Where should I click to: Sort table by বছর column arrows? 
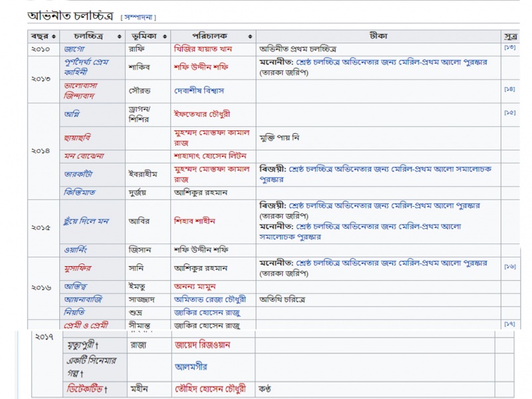(54, 37)
